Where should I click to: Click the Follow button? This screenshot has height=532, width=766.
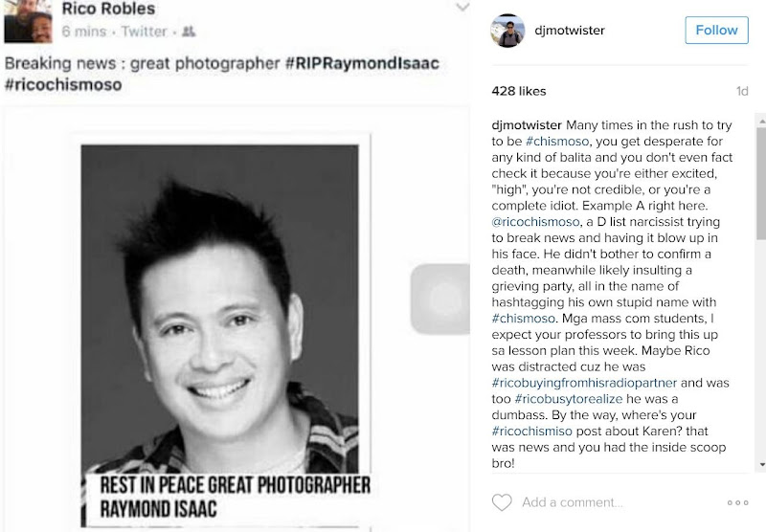(716, 31)
